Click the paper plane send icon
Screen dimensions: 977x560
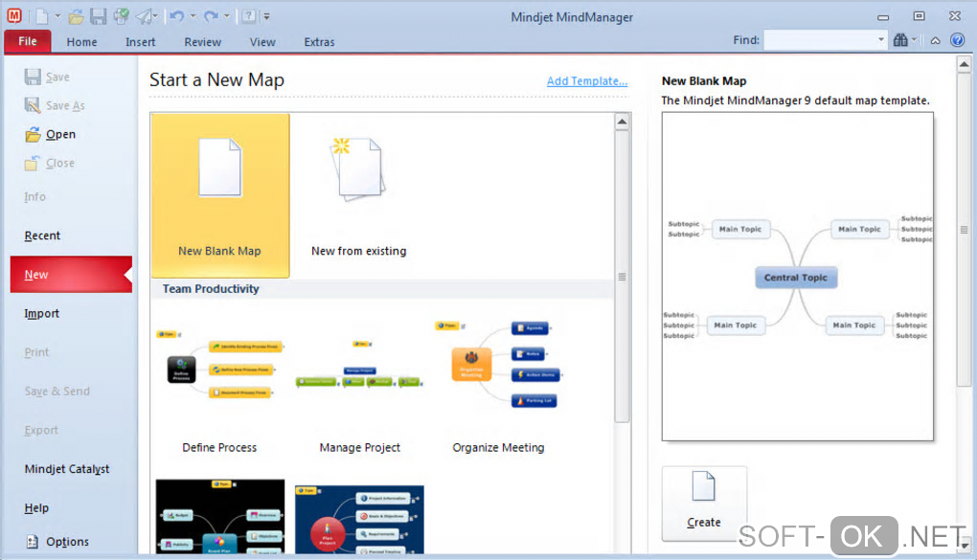145,16
